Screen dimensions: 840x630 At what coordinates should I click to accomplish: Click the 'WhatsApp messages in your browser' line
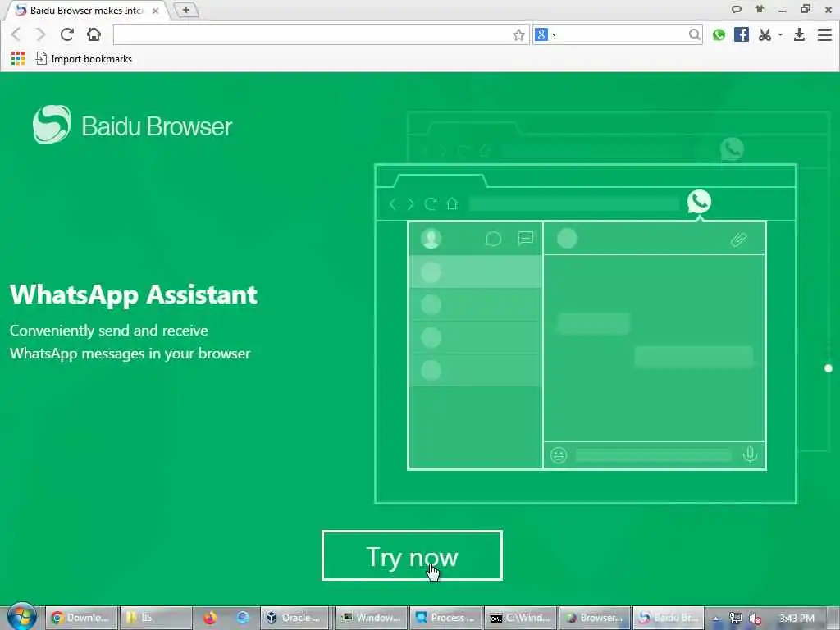tap(130, 354)
